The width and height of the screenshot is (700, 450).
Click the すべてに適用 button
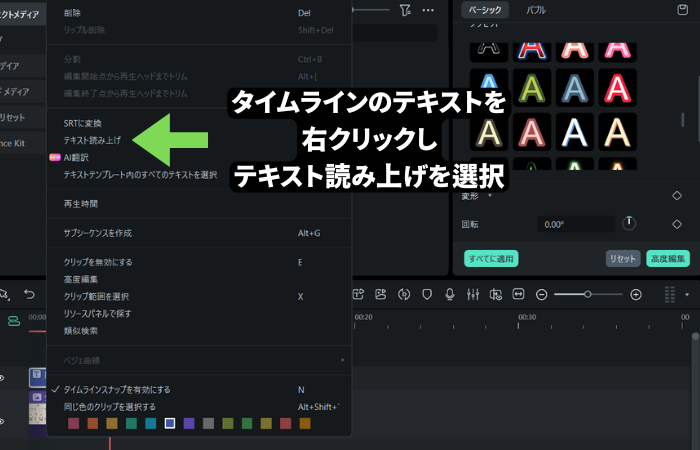pyautogui.click(x=491, y=258)
